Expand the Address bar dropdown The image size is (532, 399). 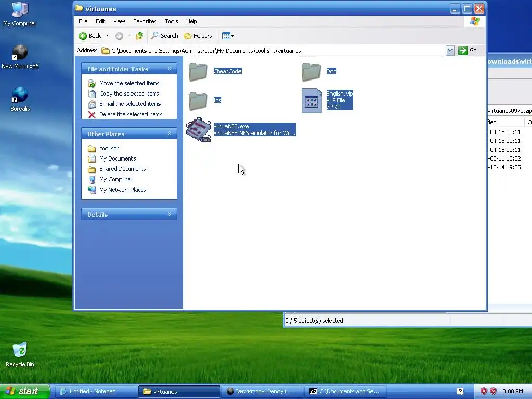450,51
